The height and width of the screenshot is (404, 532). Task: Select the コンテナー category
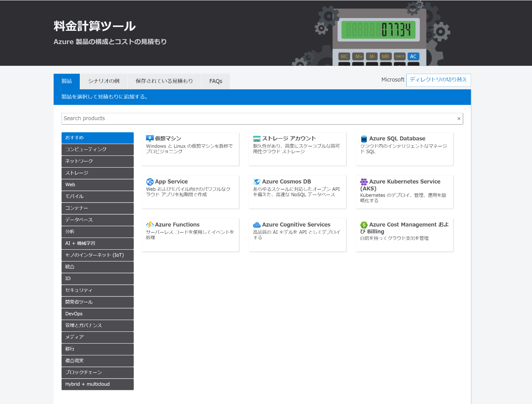(x=98, y=208)
